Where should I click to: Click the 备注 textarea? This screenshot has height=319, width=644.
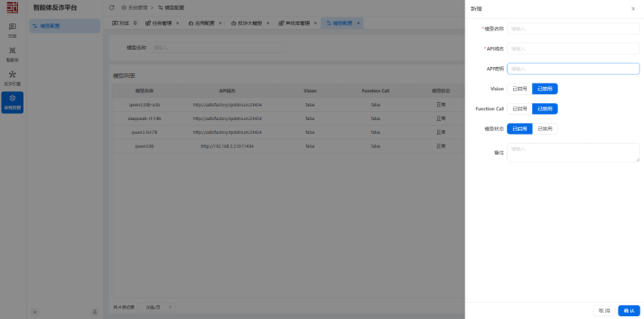pyautogui.click(x=573, y=153)
